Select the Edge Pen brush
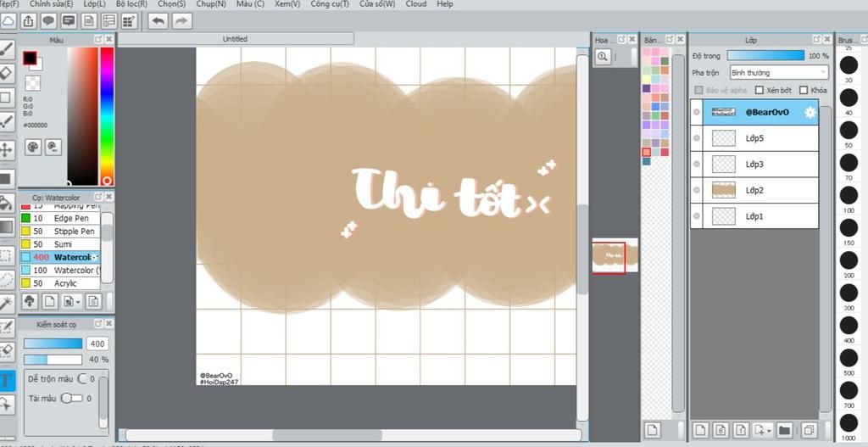The width and height of the screenshot is (868, 447). [60, 218]
